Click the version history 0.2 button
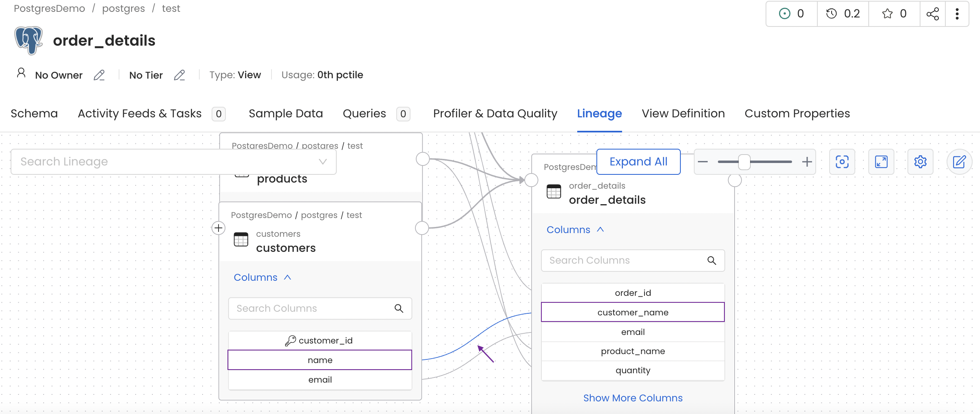 843,14
